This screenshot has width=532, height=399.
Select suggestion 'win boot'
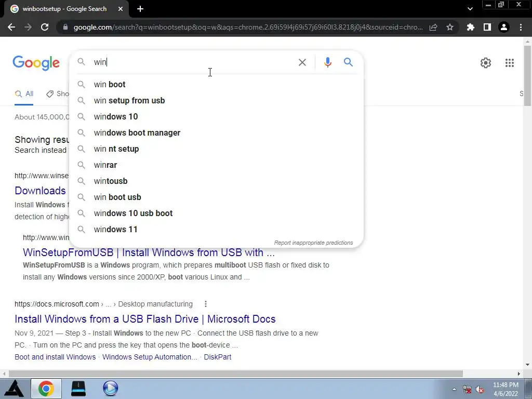[216, 85]
